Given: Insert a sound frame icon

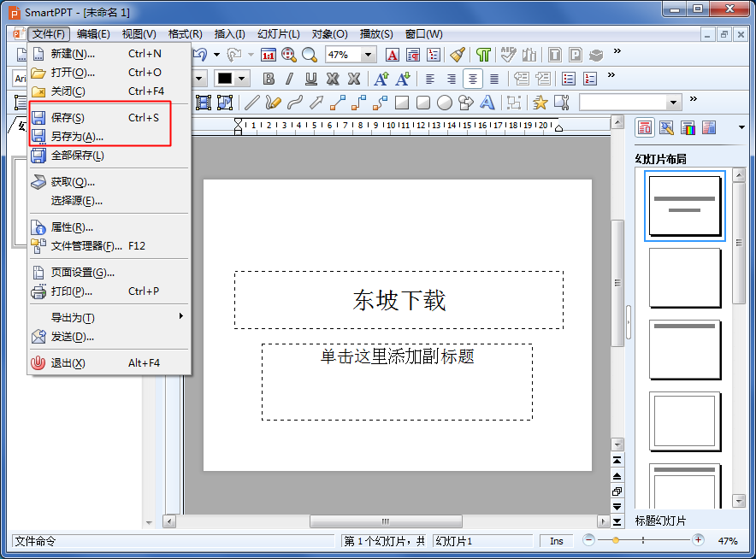Looking at the screenshot, I should (225, 103).
